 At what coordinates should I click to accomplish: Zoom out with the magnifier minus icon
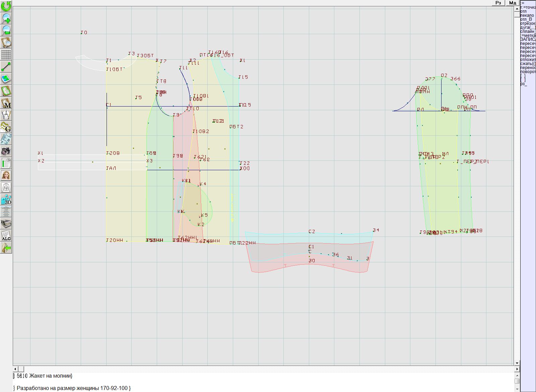6,30
